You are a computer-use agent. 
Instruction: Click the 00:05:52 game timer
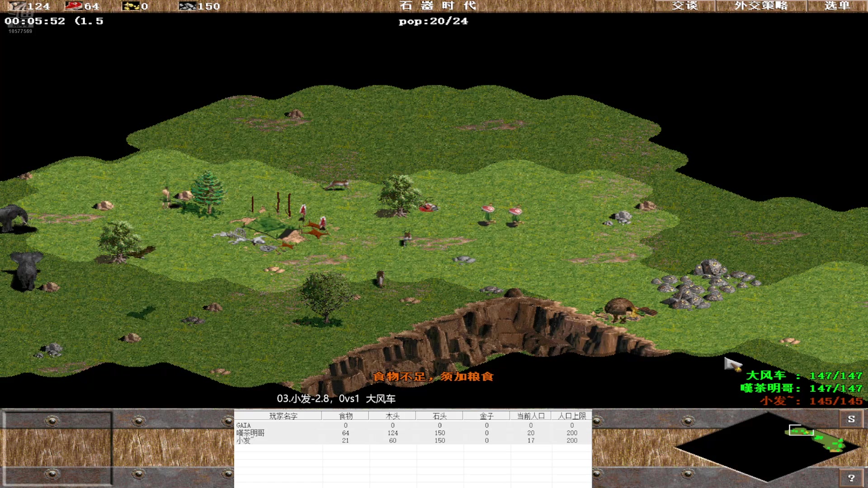pos(35,21)
